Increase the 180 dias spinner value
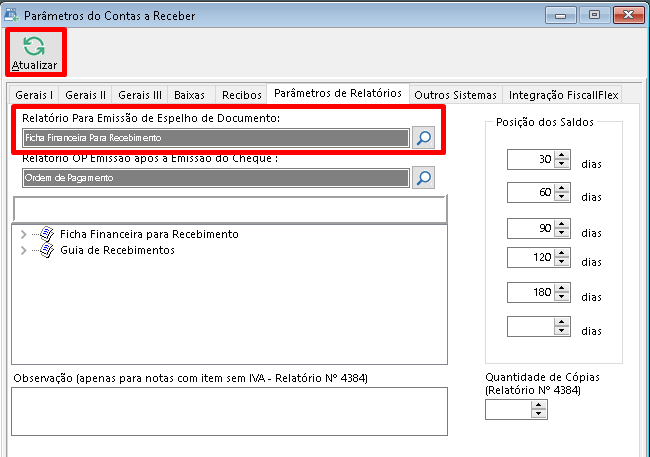This screenshot has width=650, height=457. coord(562,288)
